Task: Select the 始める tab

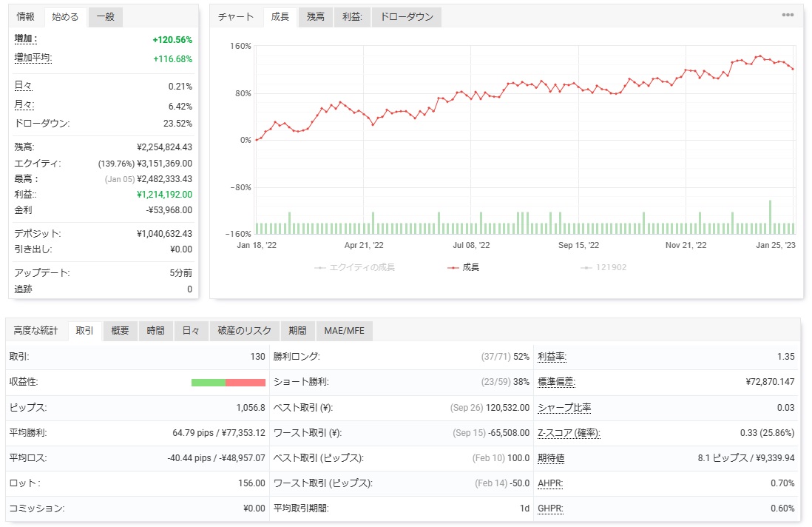Action: (65, 16)
